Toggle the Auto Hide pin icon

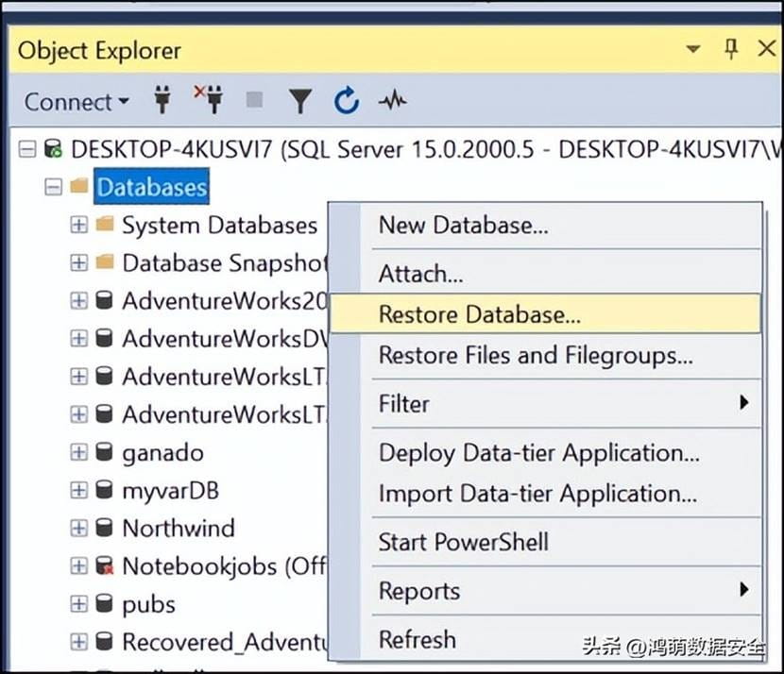[x=731, y=48]
